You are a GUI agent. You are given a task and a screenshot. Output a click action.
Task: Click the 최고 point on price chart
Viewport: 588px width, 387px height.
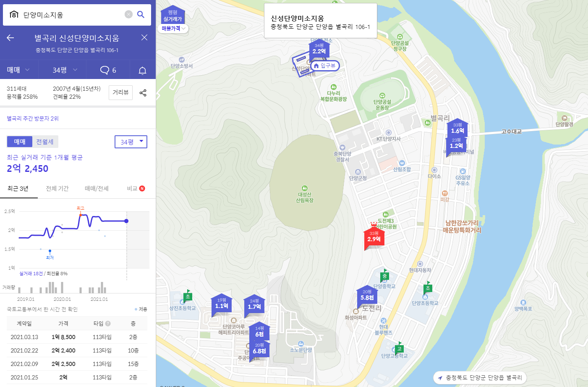(81, 215)
